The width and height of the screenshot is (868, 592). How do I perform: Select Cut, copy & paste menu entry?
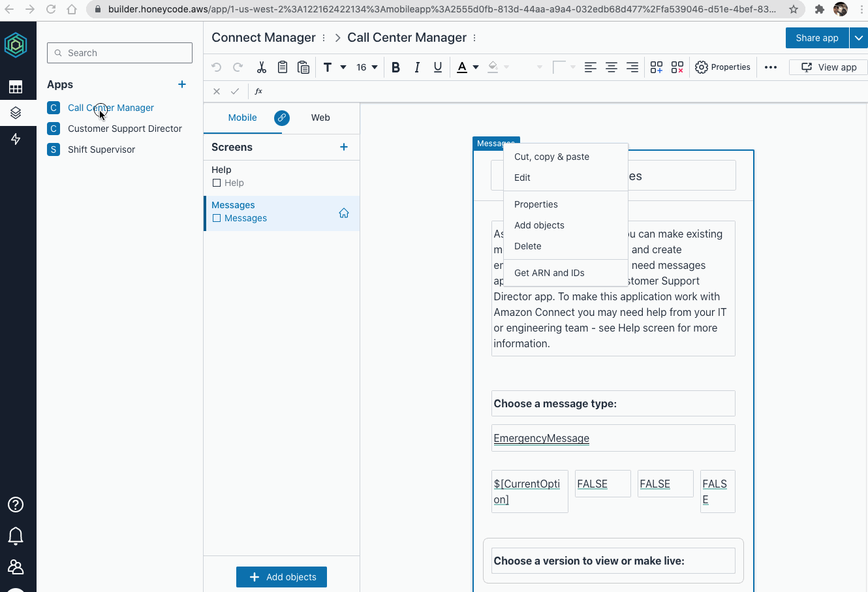click(566, 157)
